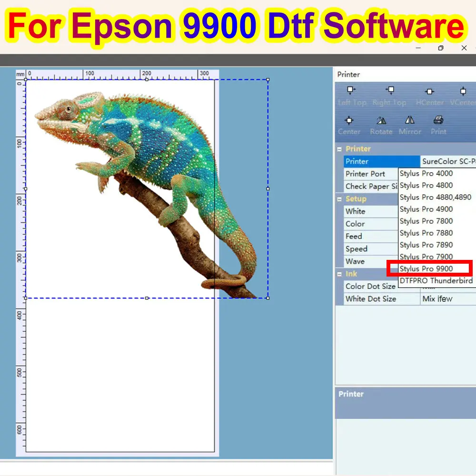Viewport: 476px width, 476px height.
Task: Center the image with the Center tool
Action: coord(349,124)
